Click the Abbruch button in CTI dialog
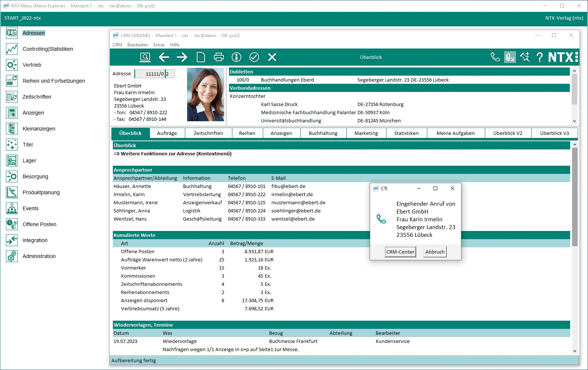 coord(435,252)
